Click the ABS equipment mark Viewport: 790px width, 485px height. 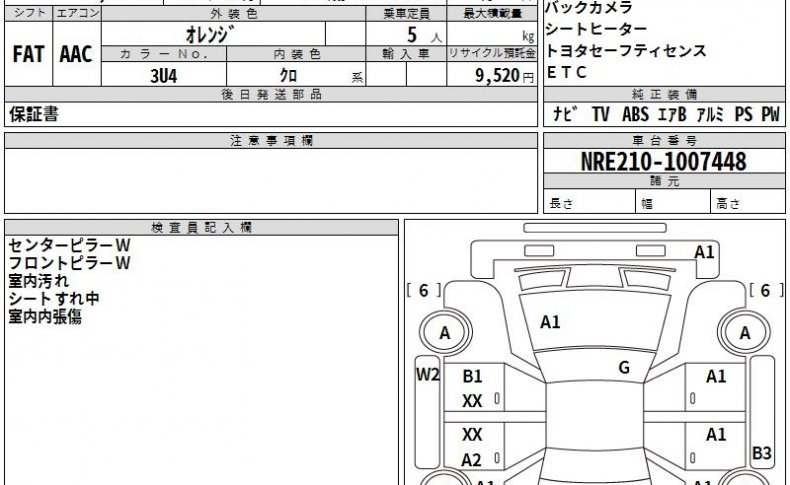coord(635,114)
